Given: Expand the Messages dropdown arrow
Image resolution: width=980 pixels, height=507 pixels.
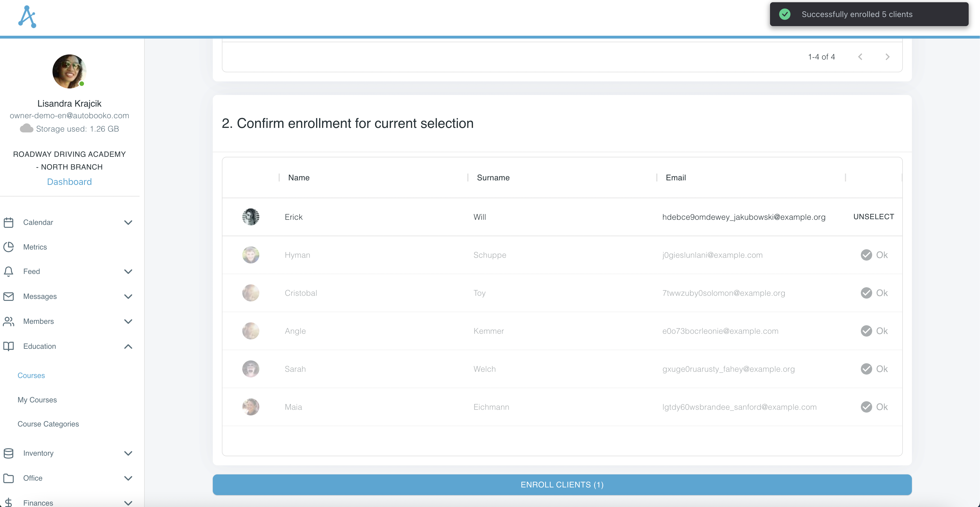Looking at the screenshot, I should (x=128, y=296).
